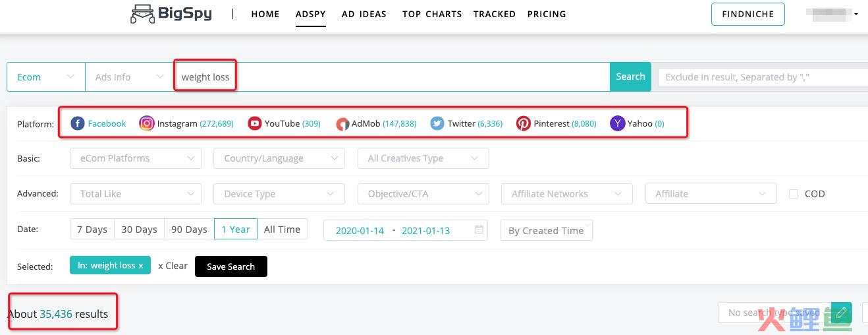Open the PRICING nav item
Screen dimensions: 868x335
click(547, 14)
